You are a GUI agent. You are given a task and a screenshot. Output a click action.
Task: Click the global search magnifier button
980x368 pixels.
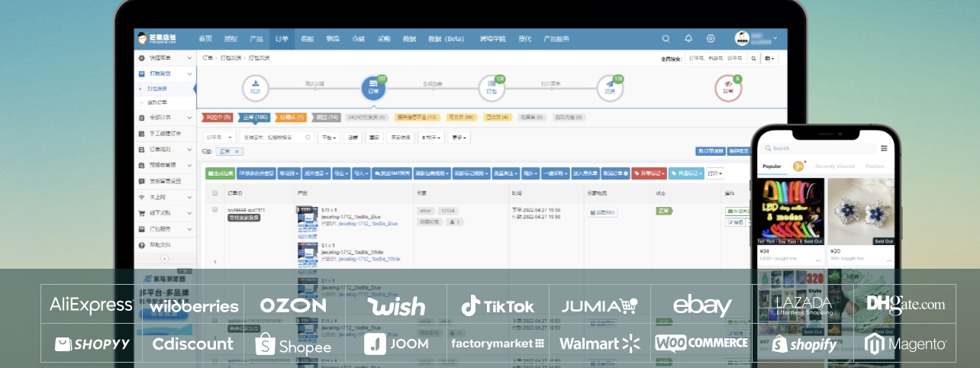753,58
